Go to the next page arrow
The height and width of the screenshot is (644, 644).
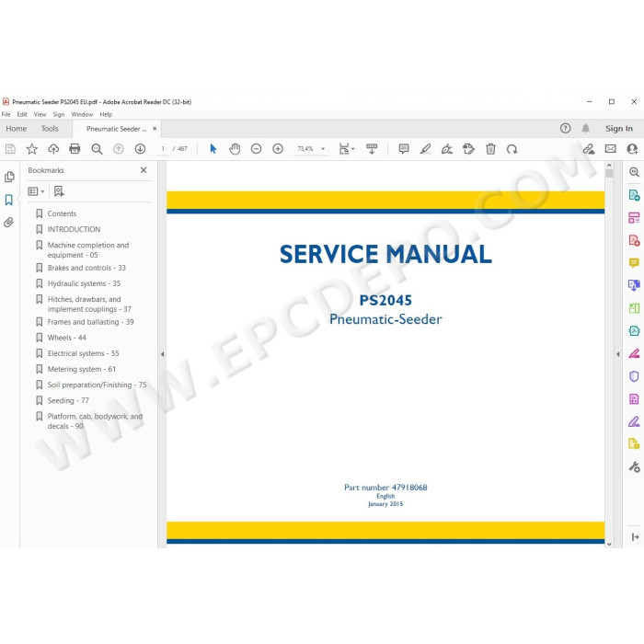click(x=140, y=149)
